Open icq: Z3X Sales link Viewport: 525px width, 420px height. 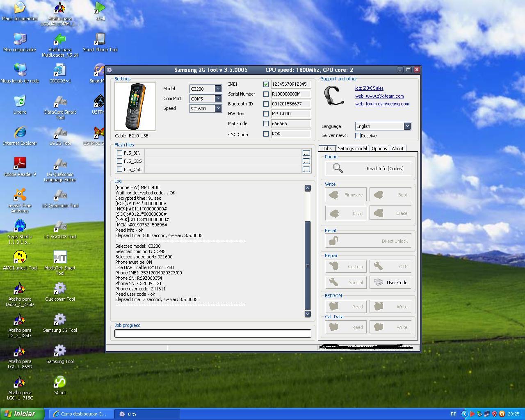(369, 88)
